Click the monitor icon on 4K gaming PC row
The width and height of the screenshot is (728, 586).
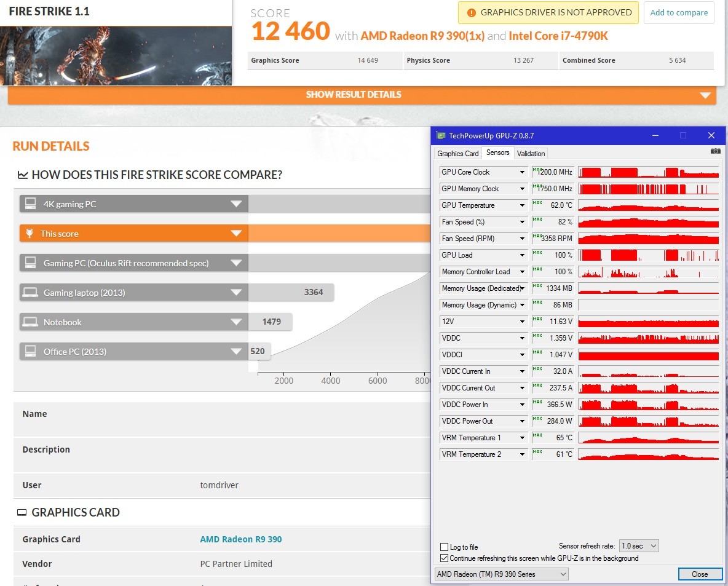31,204
